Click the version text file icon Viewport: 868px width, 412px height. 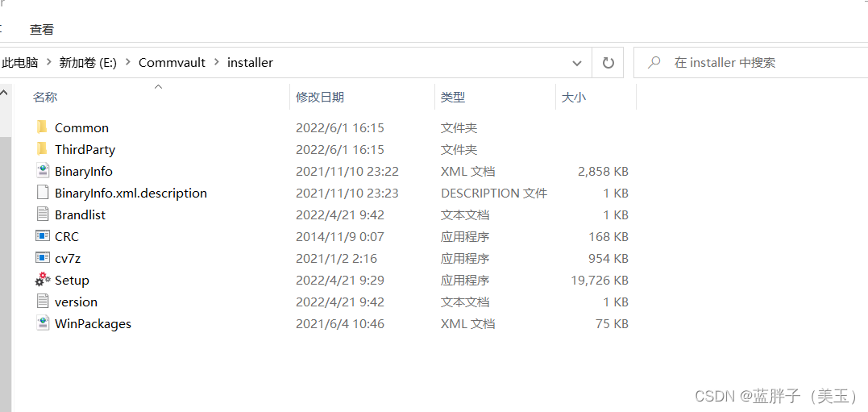coord(43,302)
